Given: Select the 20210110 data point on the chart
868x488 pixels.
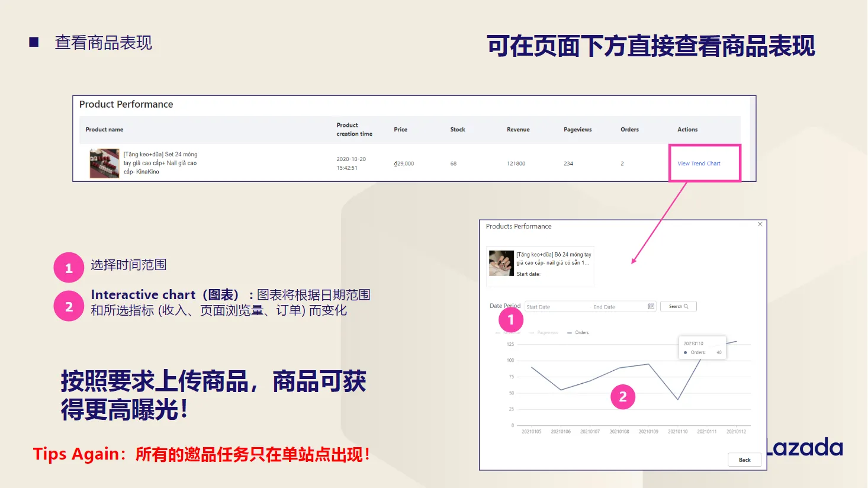Looking at the screenshot, I should pos(677,399).
